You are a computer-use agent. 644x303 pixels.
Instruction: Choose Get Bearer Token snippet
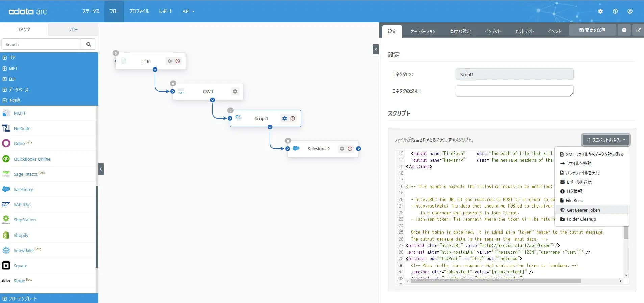pos(592,210)
